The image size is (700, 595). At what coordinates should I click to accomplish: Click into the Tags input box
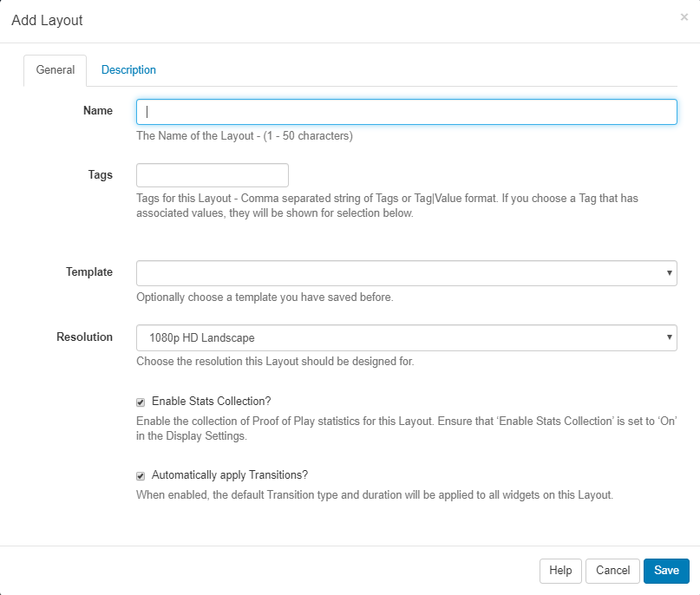pyautogui.click(x=213, y=175)
